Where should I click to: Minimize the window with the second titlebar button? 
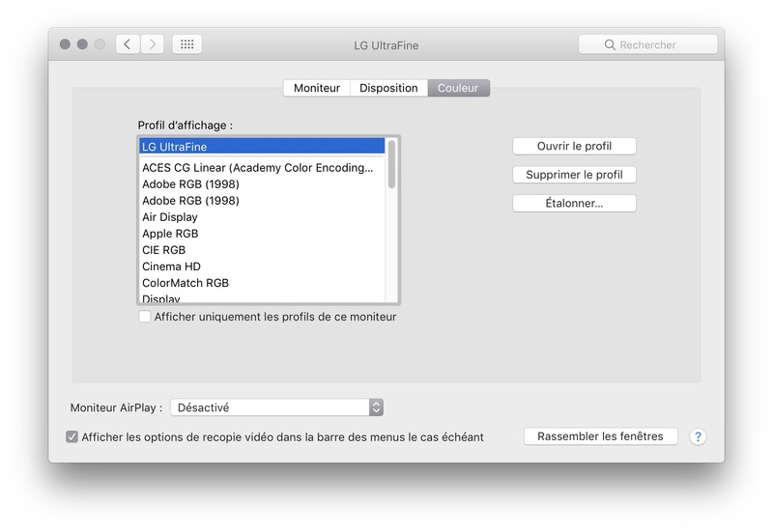click(82, 44)
